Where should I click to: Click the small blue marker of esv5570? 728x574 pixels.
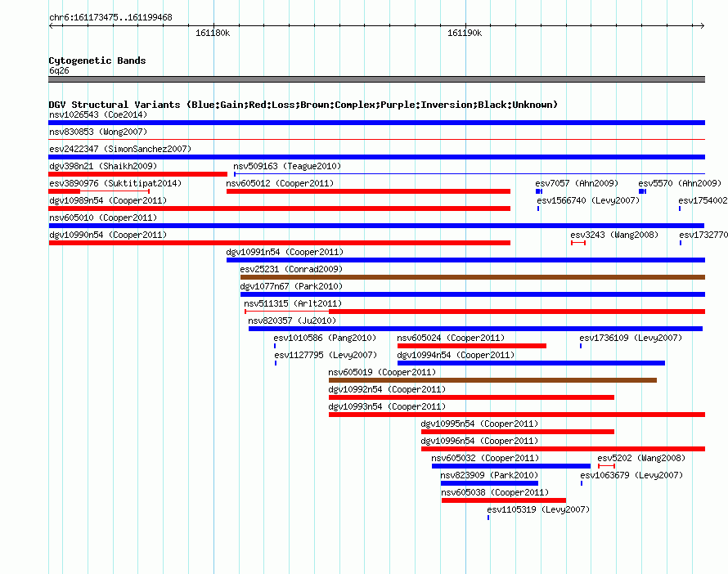642,191
